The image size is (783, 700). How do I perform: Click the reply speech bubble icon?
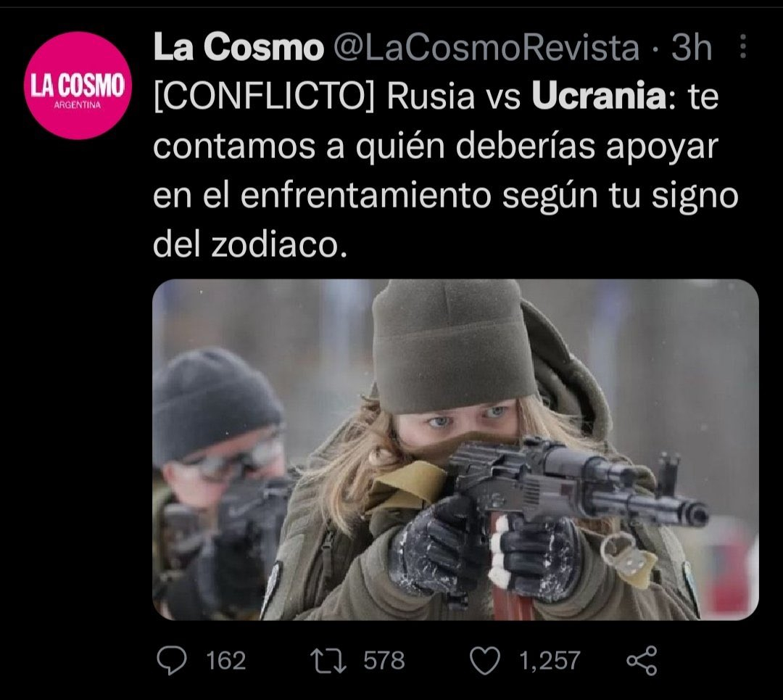coord(172,661)
